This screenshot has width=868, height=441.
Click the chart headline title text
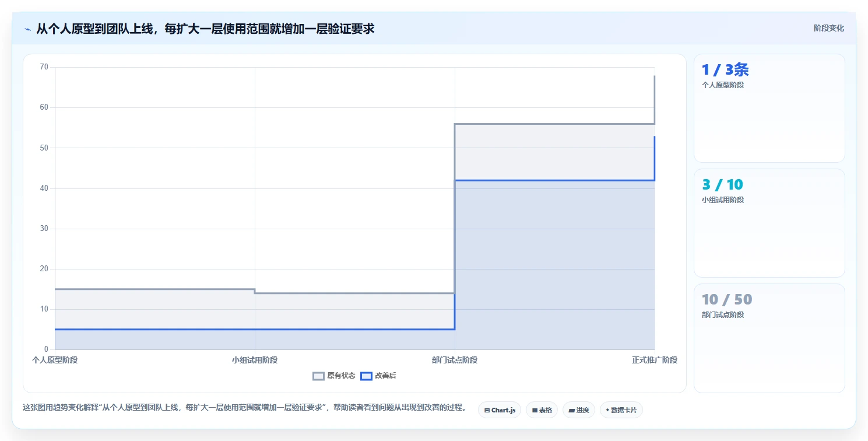coord(205,29)
